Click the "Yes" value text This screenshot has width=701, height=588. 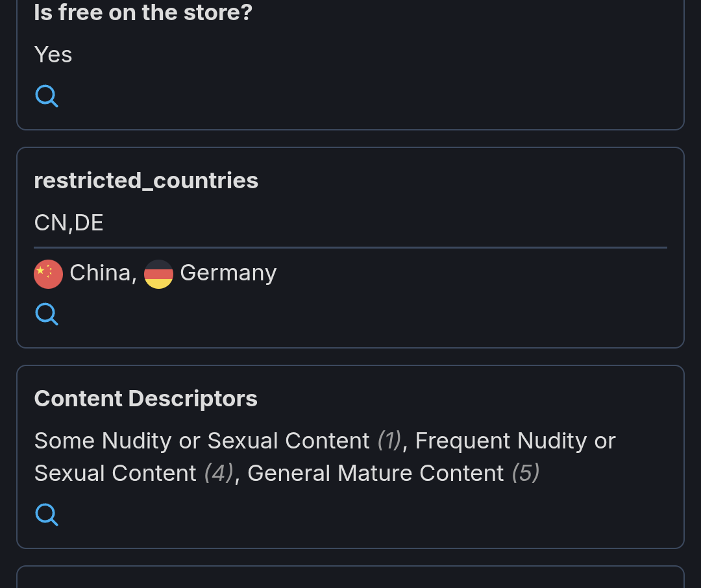[53, 55]
